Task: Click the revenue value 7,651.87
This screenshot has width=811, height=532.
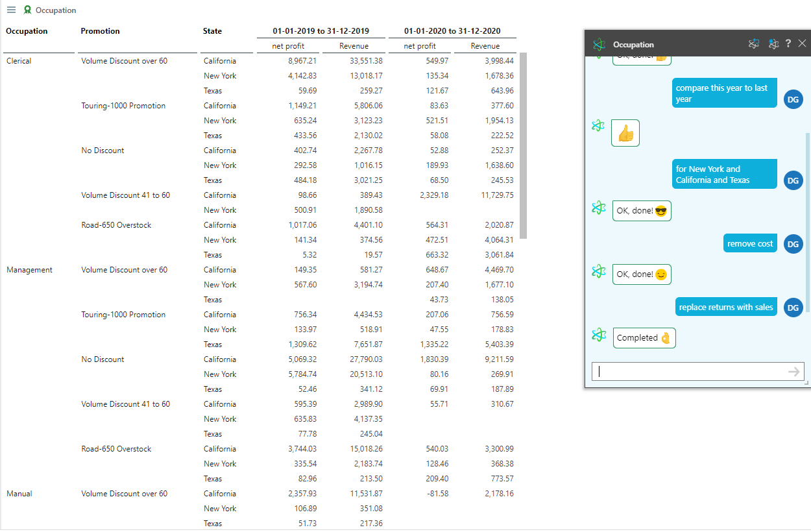Action: [x=369, y=345]
